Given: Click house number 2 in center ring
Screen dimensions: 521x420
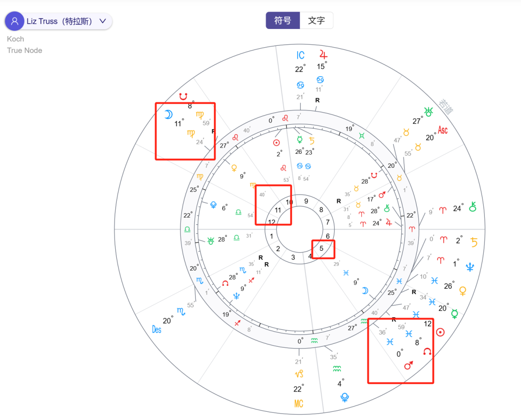Looking at the screenshot, I should (x=278, y=249).
